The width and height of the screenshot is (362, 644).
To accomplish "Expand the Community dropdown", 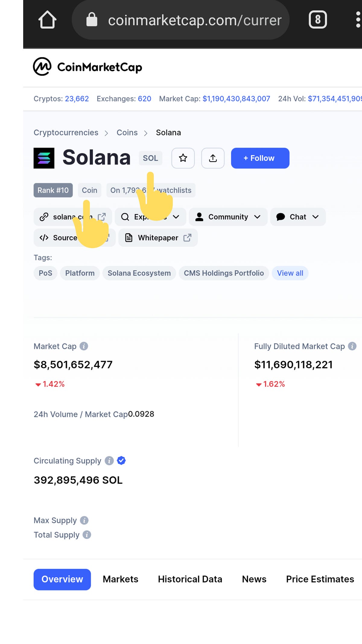I will coord(228,217).
